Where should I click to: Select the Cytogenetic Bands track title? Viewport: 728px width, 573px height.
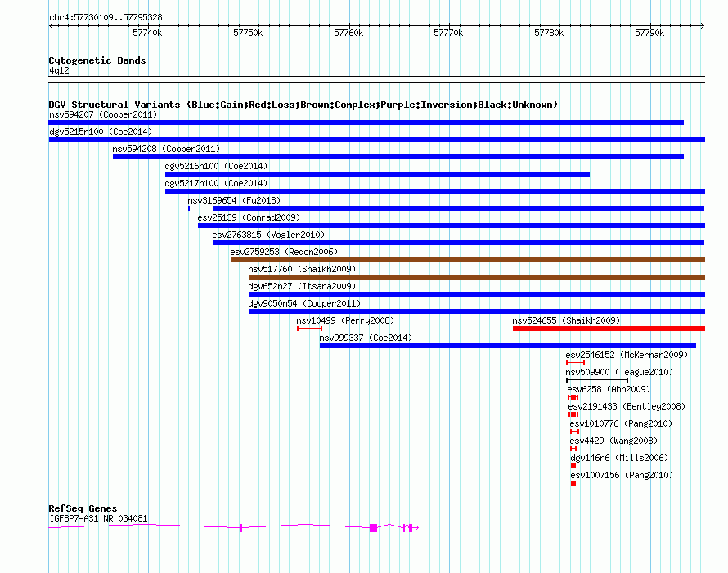pyautogui.click(x=97, y=60)
